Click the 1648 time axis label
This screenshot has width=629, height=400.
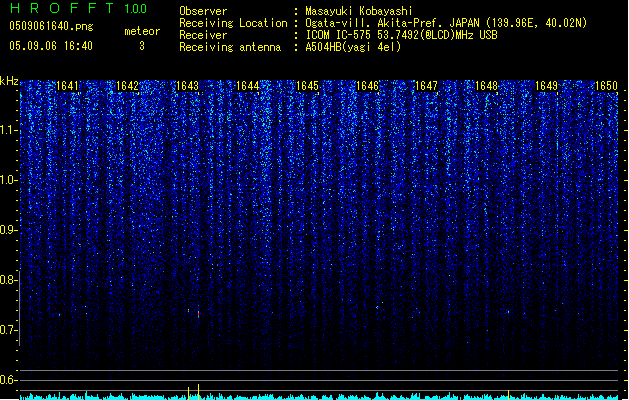[486, 86]
